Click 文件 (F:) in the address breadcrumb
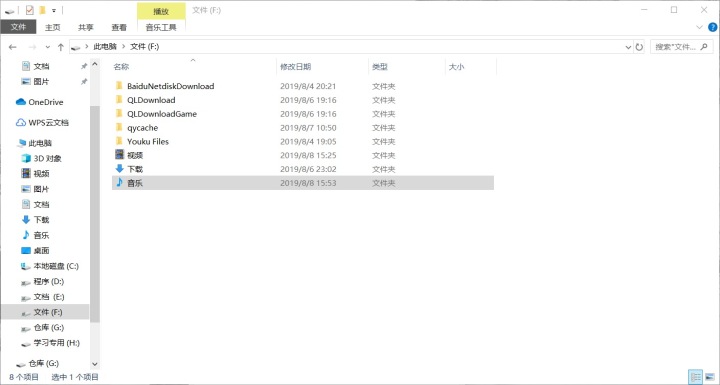Image resolution: width=720 pixels, height=385 pixels. [145, 46]
